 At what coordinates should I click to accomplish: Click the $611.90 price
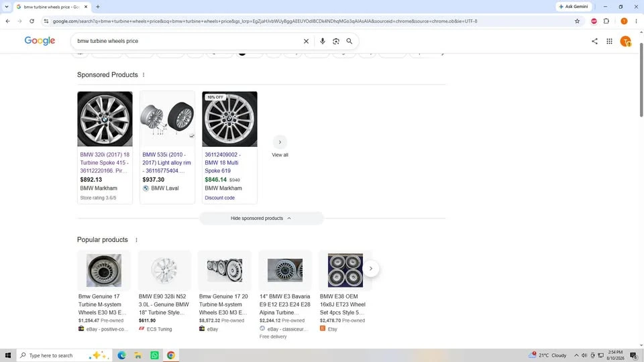147,320
